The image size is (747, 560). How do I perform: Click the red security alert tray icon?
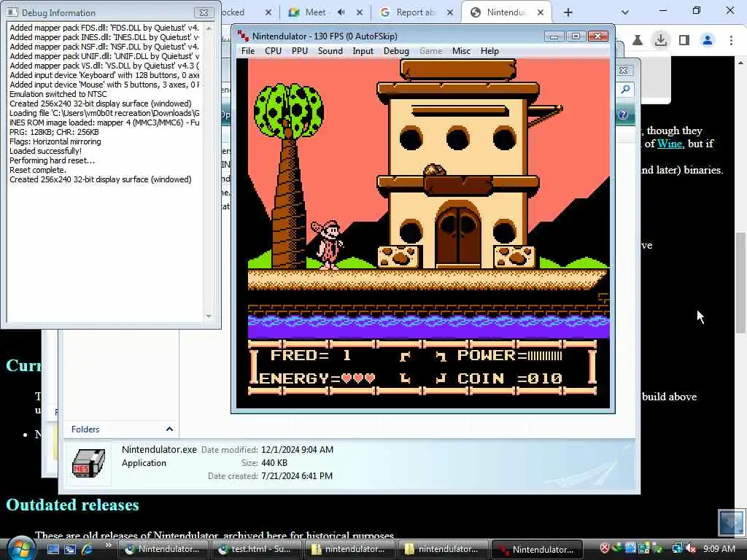coord(604,548)
